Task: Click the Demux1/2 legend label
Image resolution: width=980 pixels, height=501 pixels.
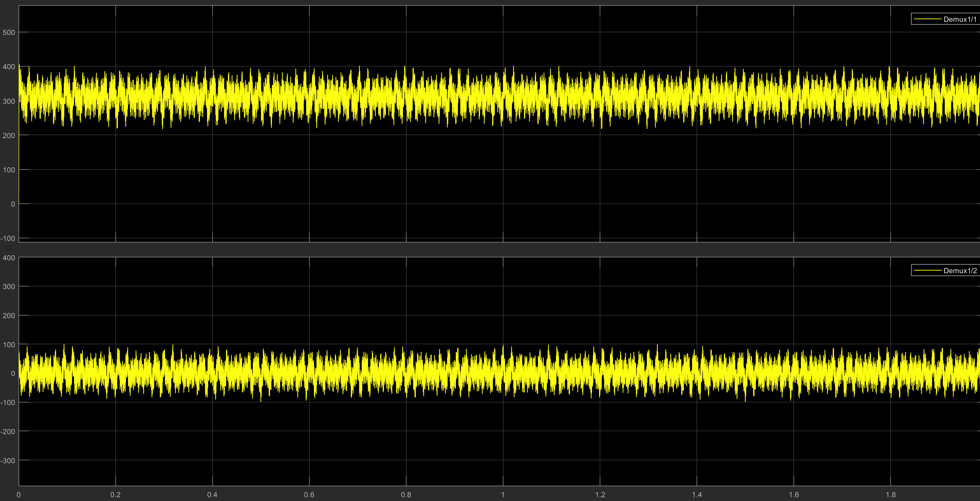Action: [x=960, y=270]
